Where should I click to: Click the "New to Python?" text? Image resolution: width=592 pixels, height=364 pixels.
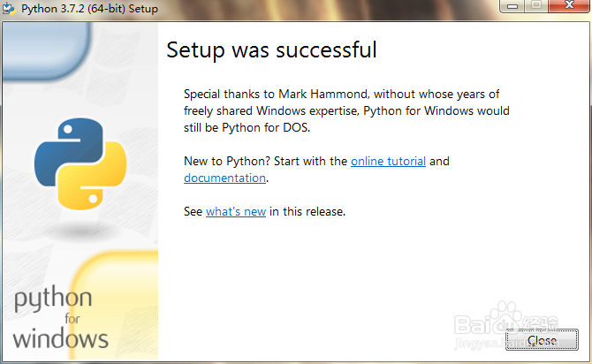coord(227,161)
